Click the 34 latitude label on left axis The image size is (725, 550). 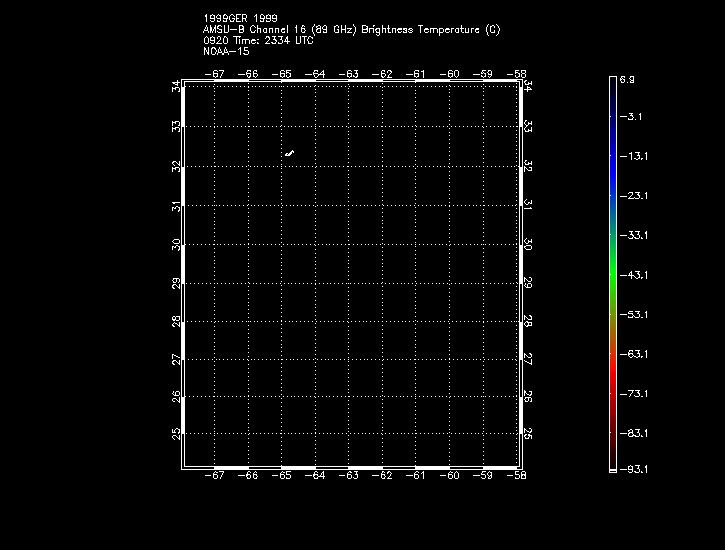pos(176,87)
